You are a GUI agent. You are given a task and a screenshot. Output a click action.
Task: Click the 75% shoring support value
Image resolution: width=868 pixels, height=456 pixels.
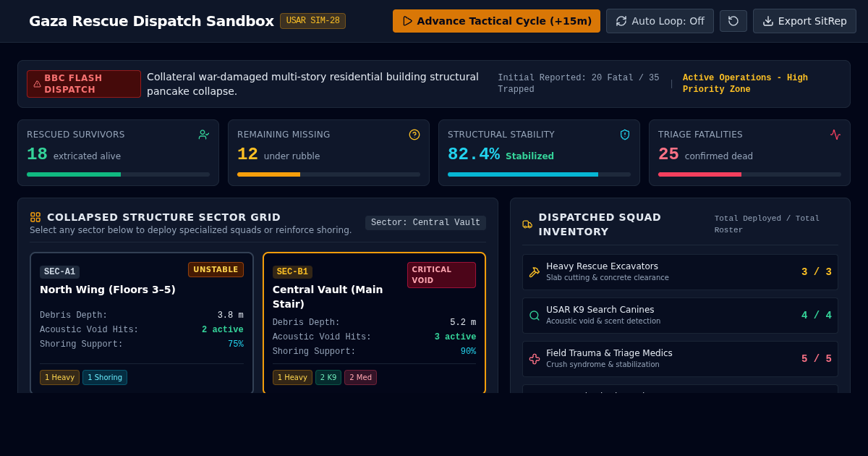point(236,345)
